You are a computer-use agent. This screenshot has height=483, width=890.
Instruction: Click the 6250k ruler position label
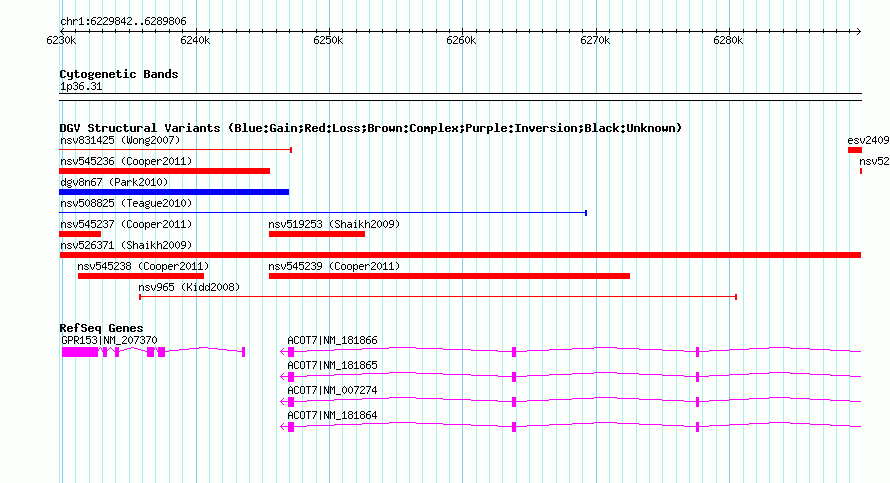[x=328, y=40]
